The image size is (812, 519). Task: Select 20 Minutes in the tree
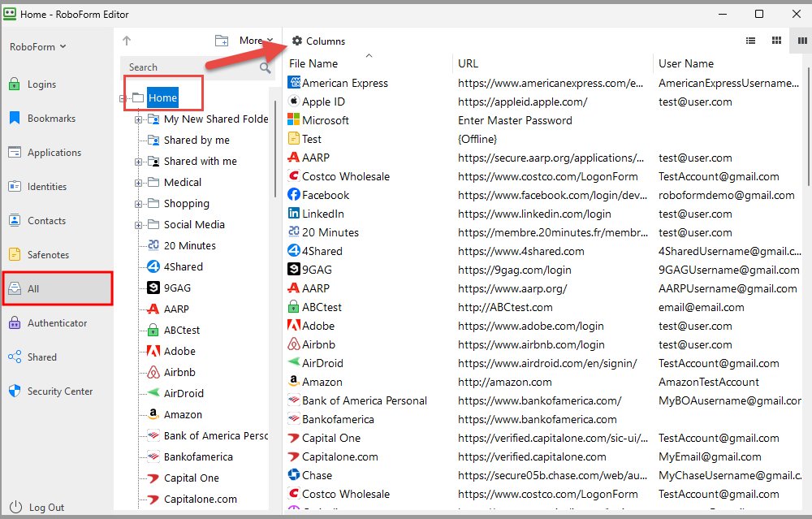189,245
